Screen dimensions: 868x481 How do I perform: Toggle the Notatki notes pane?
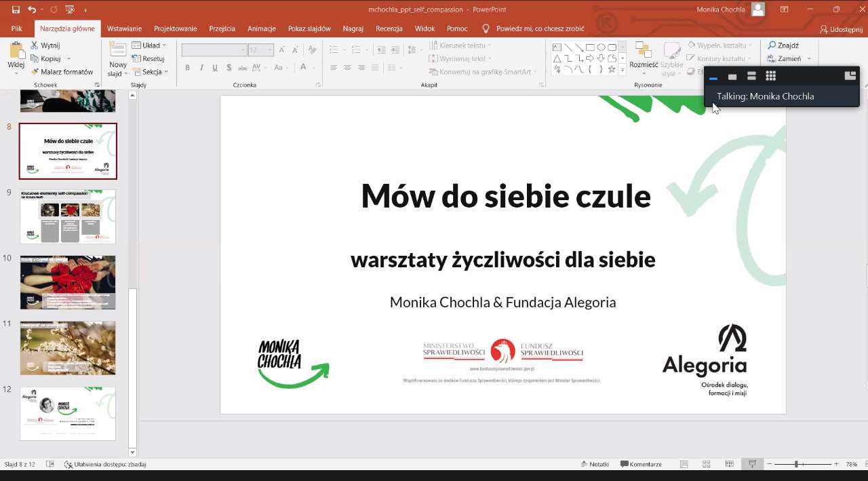coord(595,464)
